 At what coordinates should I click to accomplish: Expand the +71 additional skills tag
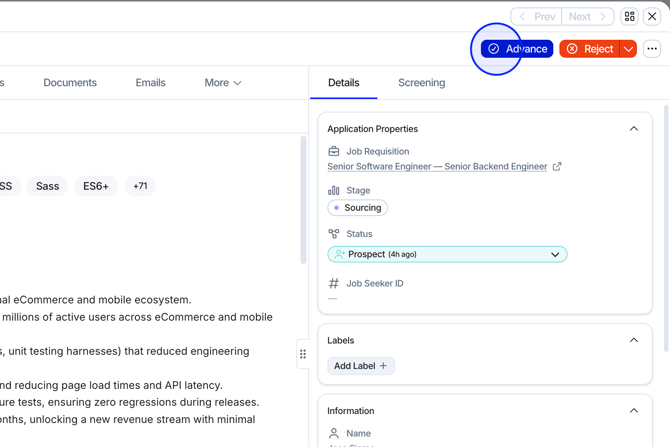tap(140, 186)
